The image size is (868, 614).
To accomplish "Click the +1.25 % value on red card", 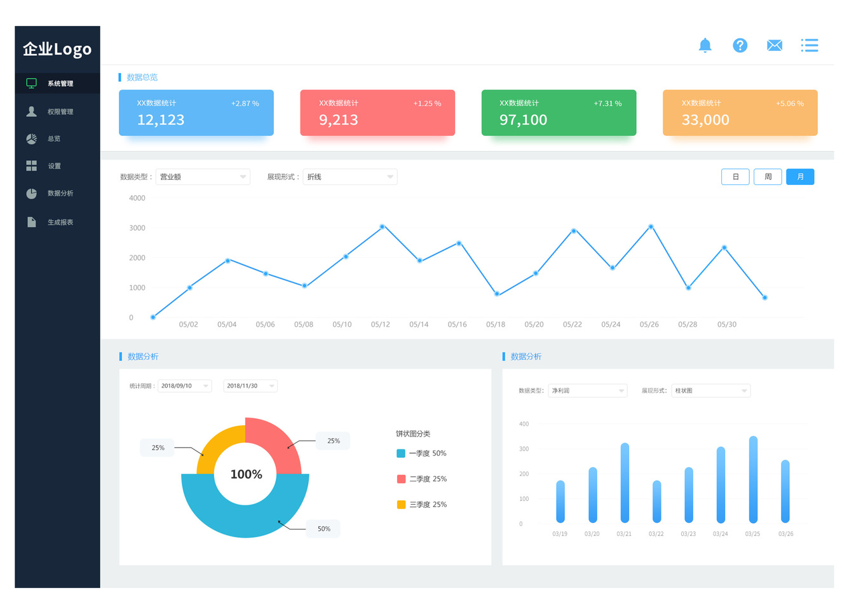I will point(427,103).
